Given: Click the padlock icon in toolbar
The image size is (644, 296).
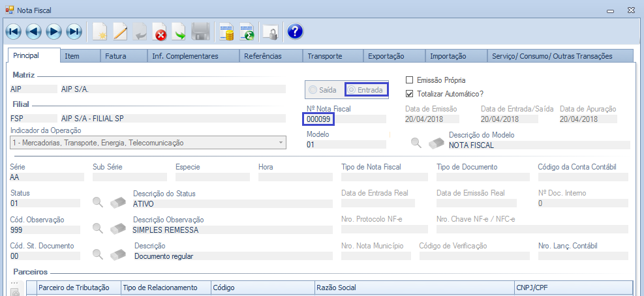Looking at the screenshot, I should pyautogui.click(x=271, y=31).
